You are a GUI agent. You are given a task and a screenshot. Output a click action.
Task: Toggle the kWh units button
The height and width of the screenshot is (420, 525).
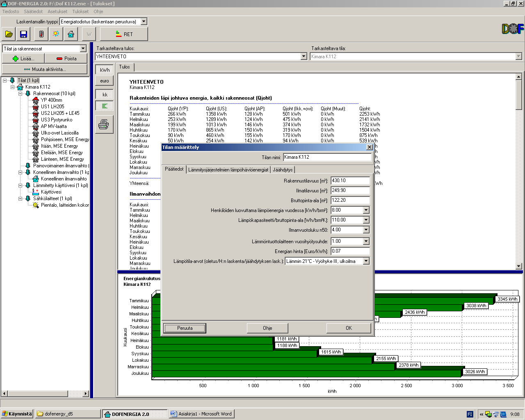tap(104, 70)
